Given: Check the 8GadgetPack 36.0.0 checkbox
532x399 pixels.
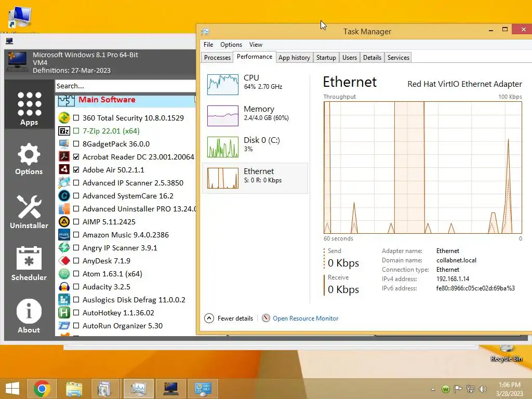Looking at the screenshot, I should (76, 144).
